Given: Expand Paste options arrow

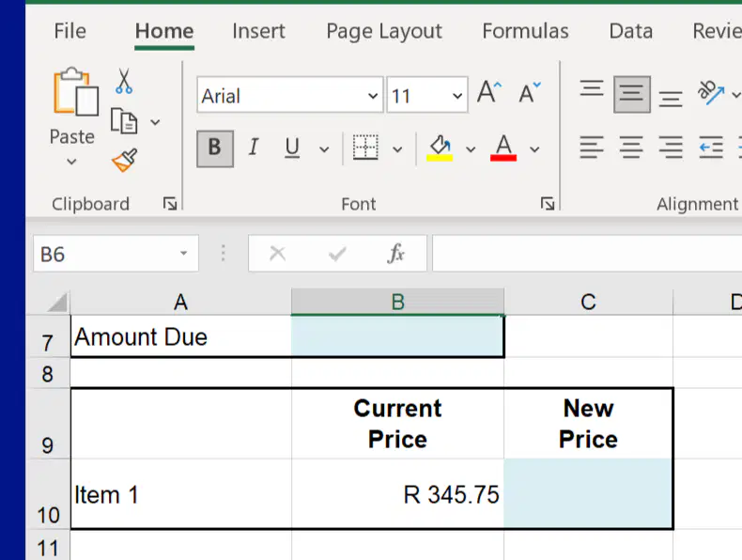Looking at the screenshot, I should [71, 162].
